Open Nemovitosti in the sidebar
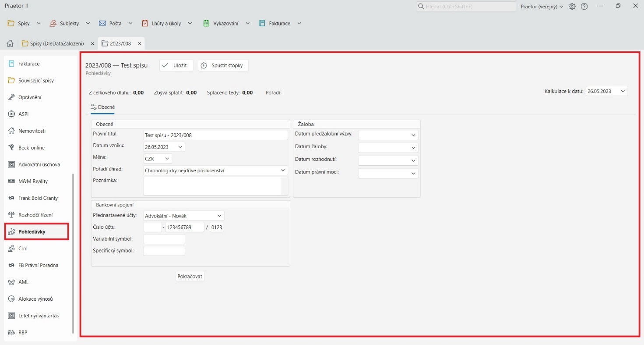The width and height of the screenshot is (644, 345). click(x=32, y=131)
